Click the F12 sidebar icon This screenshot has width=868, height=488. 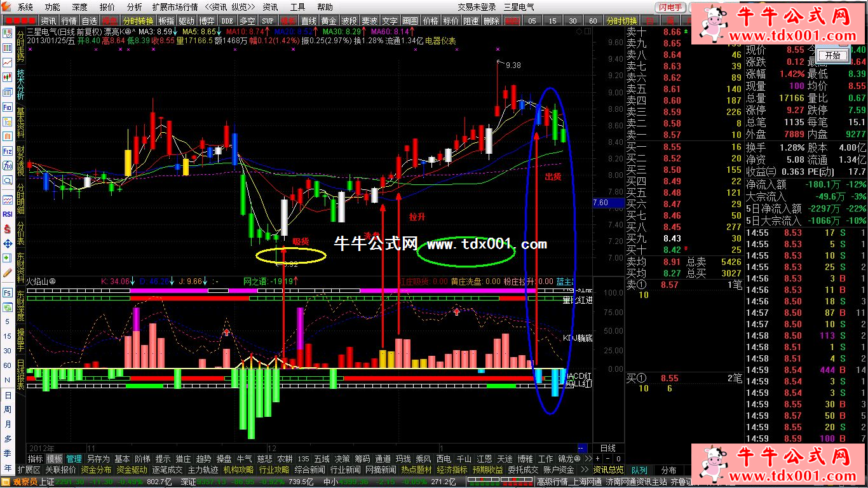click(8, 151)
